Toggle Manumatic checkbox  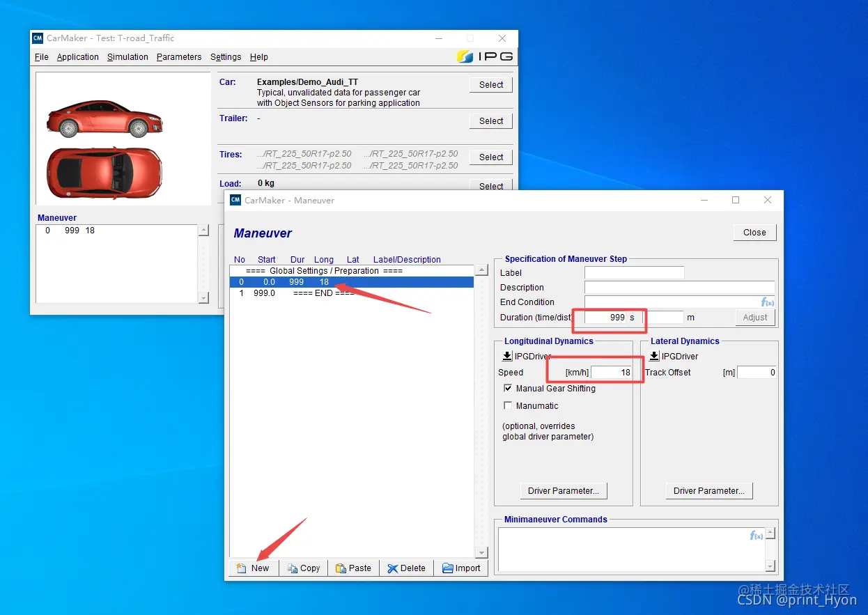tap(508, 406)
